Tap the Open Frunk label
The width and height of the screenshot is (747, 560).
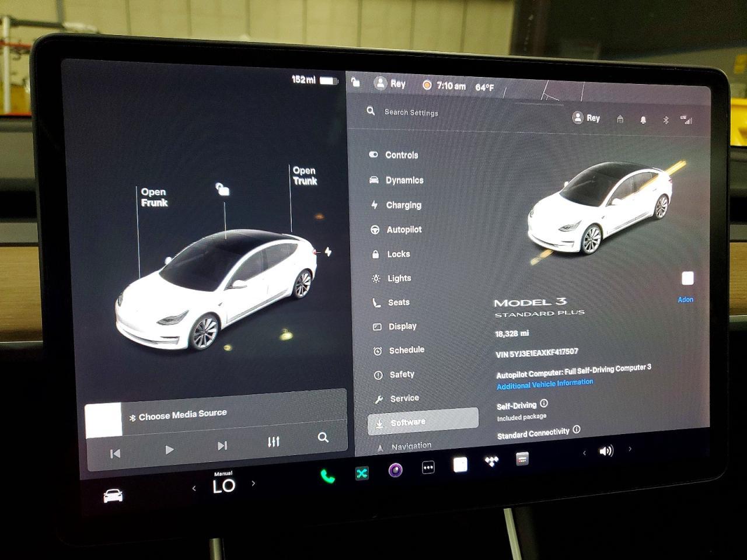pyautogui.click(x=154, y=197)
